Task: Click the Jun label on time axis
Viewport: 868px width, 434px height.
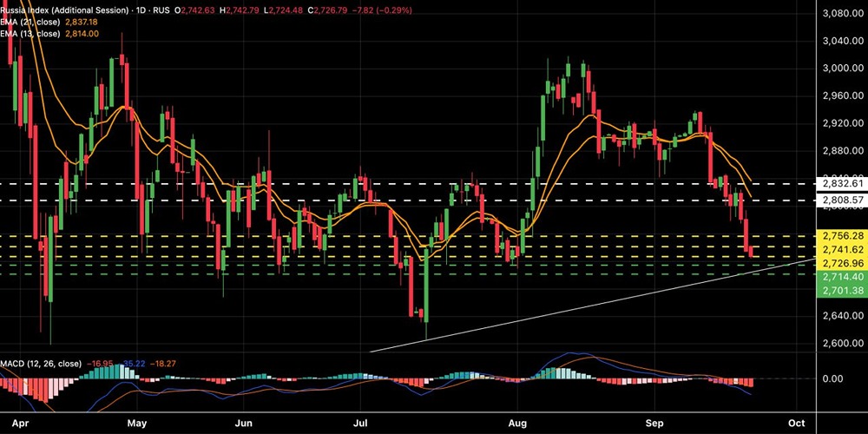Action: pos(244,423)
